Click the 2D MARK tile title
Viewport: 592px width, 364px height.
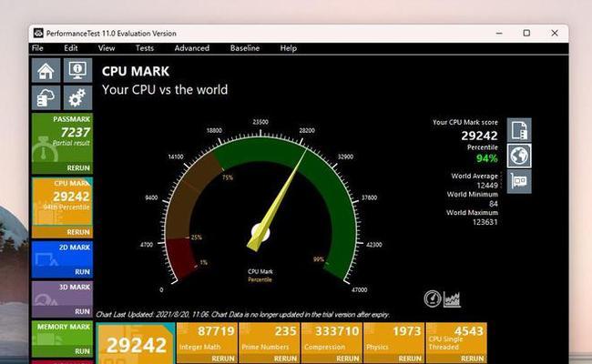pos(75,248)
